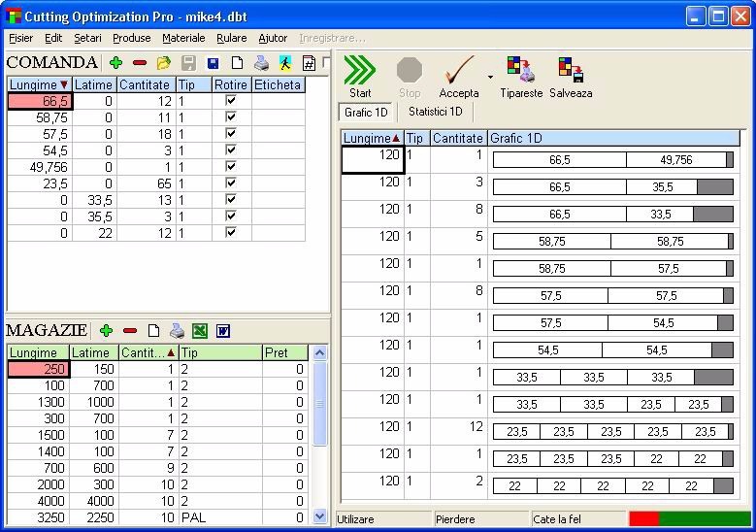Open the Setari menu
This screenshot has height=532, width=756.
[87, 38]
